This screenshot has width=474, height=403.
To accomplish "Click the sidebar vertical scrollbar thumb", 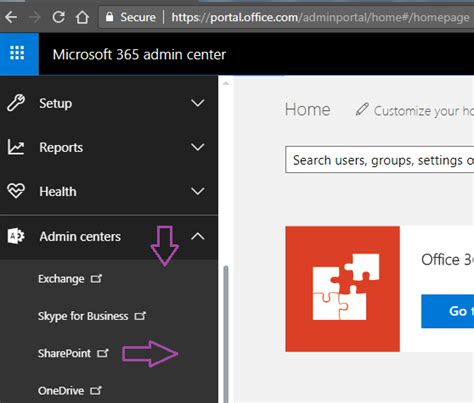I will [226, 334].
